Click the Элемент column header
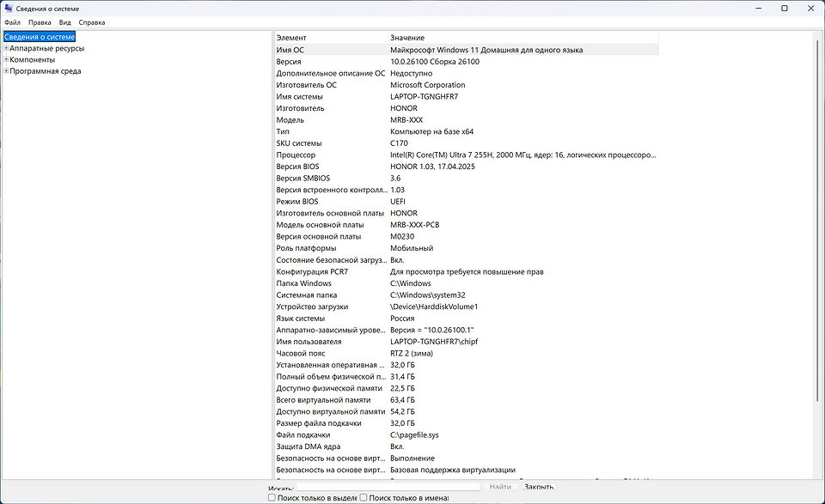This screenshot has width=825, height=504. click(x=331, y=38)
